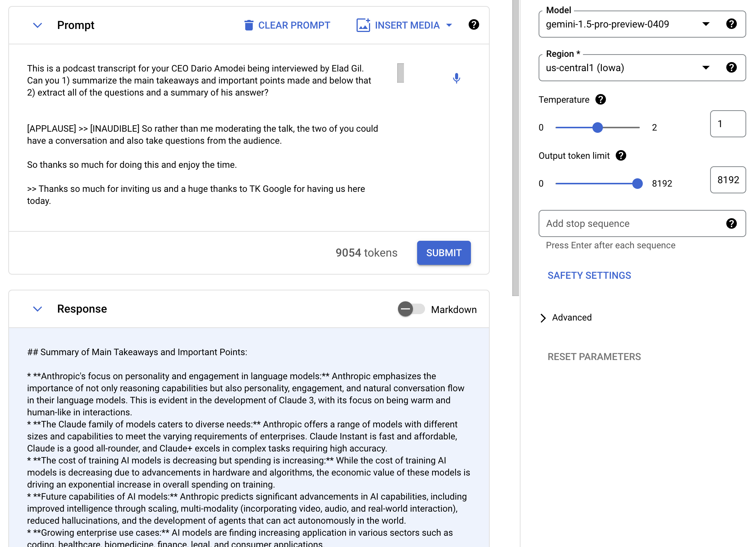Open Output token limit help icon

621,156
